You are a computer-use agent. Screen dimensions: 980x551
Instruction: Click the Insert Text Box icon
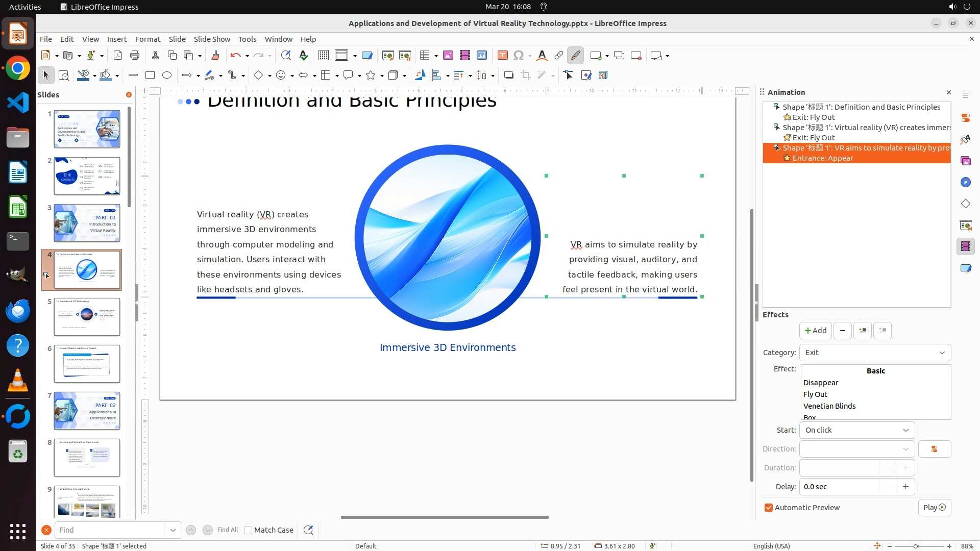click(x=502, y=56)
